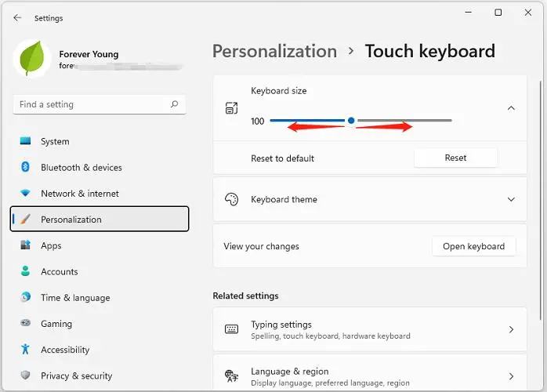Viewport: 547px width, 392px height.
Task: Click the Open keyboard button
Action: tap(474, 246)
